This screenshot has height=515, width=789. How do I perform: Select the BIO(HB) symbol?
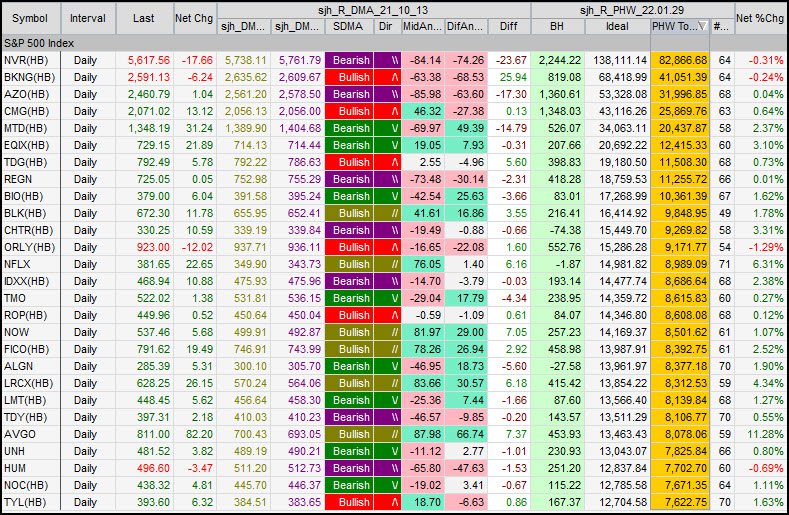pyautogui.click(x=24, y=196)
